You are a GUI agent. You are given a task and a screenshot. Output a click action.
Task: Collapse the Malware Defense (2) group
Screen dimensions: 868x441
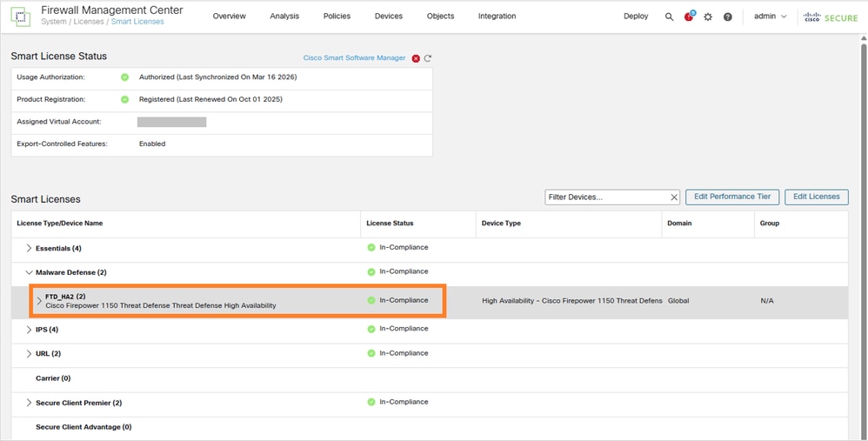click(29, 272)
